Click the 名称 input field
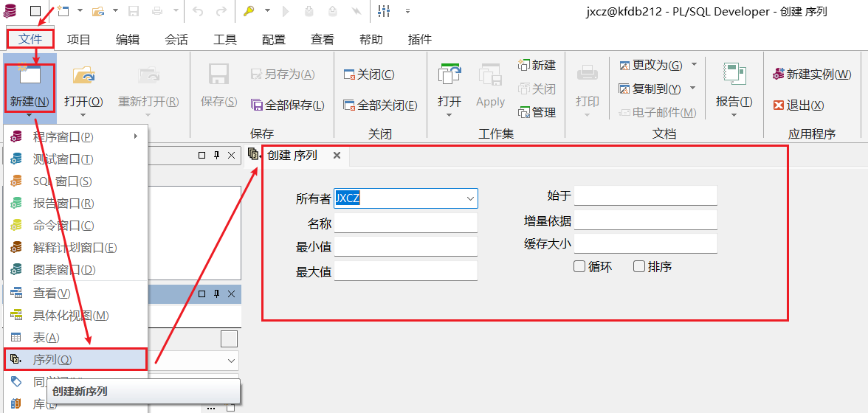 [406, 223]
